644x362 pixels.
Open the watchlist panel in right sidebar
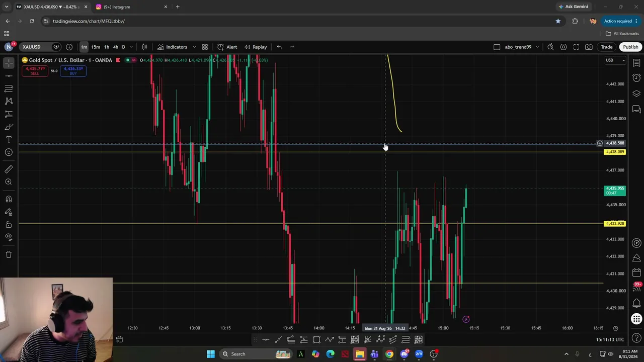click(636, 63)
